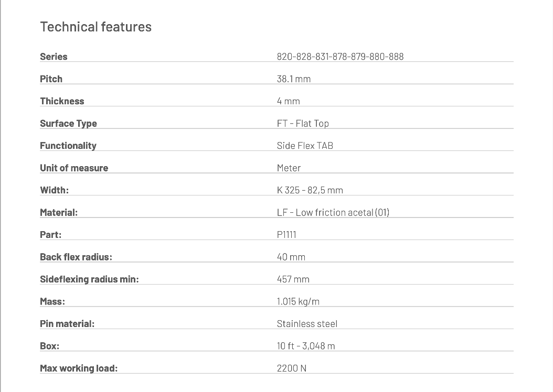Select the Unit of measure label

(74, 168)
